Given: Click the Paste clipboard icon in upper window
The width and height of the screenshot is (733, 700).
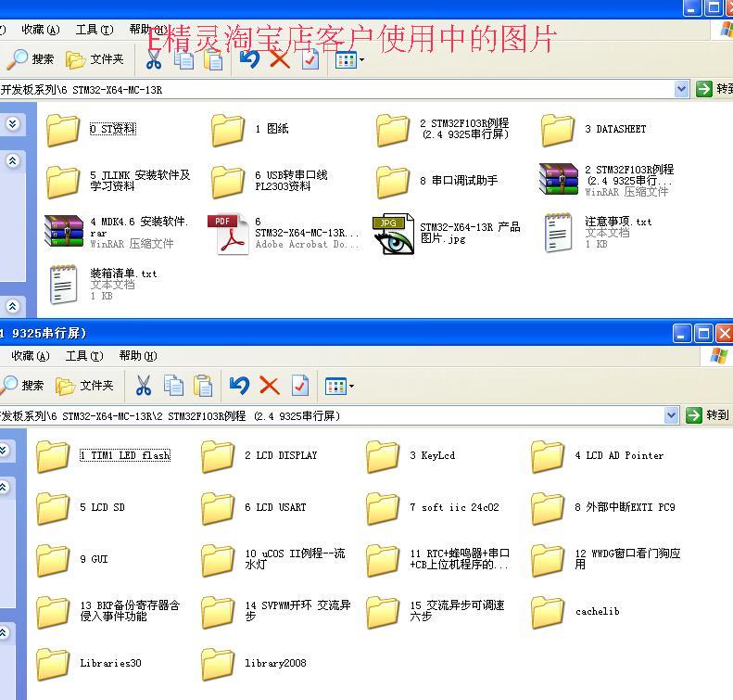Looking at the screenshot, I should coord(213,59).
